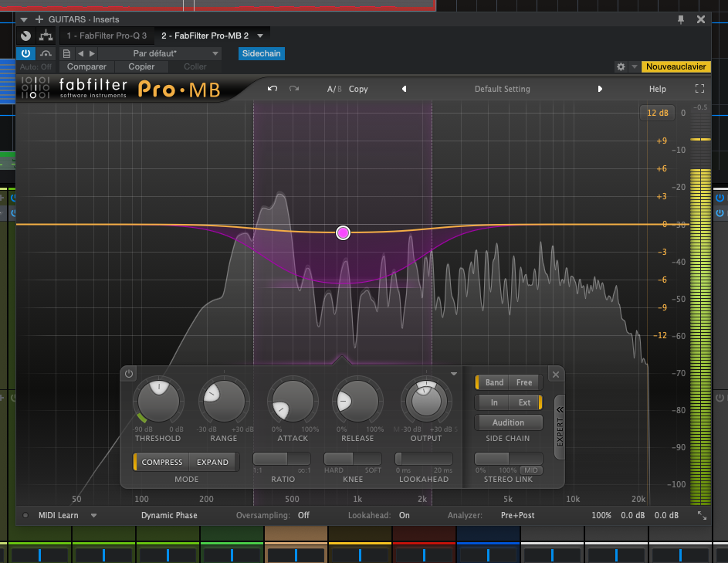Screen dimensions: 728x563
Task: Open the band options dropdown arrow
Action: (x=454, y=374)
